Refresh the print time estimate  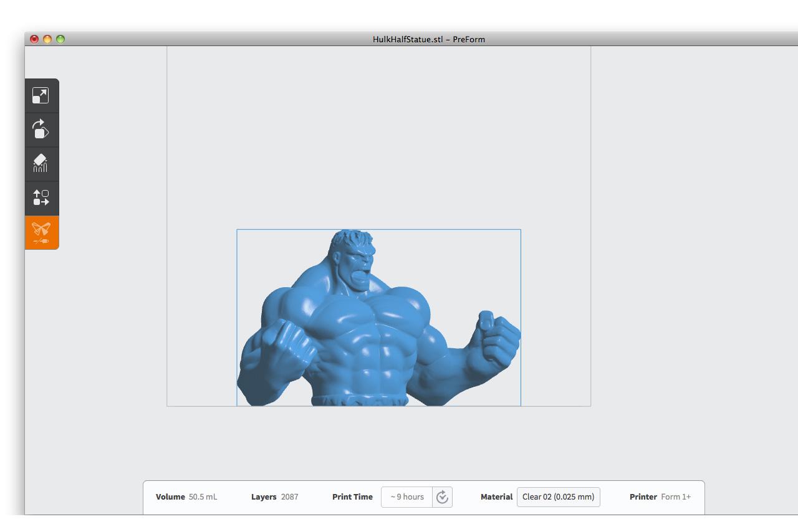pyautogui.click(x=442, y=497)
